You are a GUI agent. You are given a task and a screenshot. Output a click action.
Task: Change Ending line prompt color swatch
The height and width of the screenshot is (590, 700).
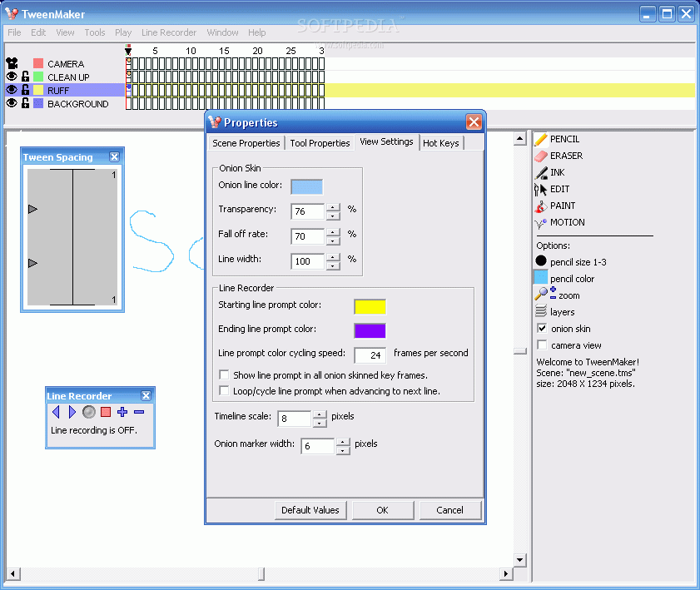point(370,331)
